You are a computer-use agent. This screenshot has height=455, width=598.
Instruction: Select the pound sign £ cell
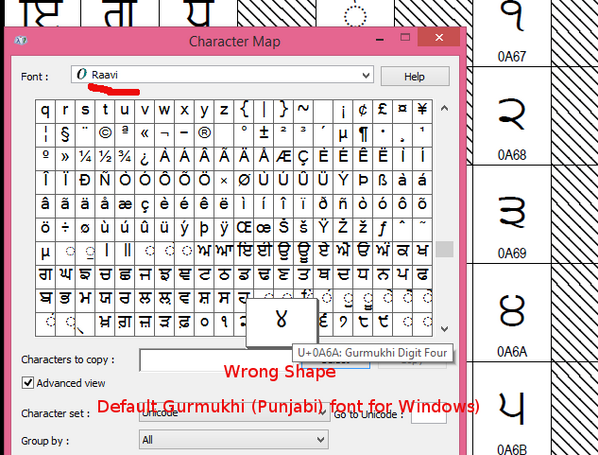383,111
